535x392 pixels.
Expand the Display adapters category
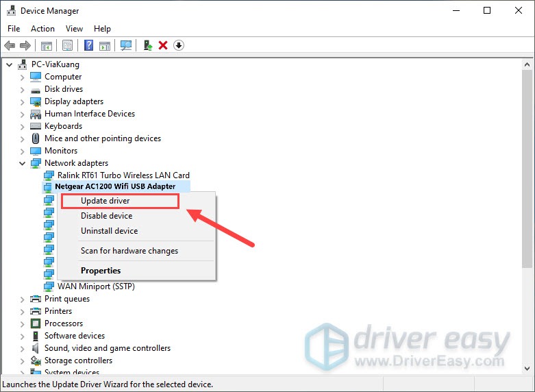[x=23, y=101]
